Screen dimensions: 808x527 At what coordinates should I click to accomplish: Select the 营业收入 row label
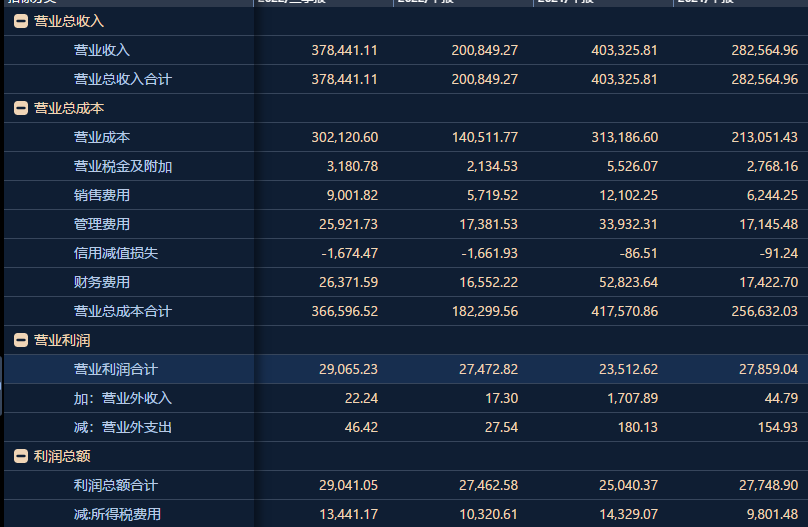click(x=102, y=50)
